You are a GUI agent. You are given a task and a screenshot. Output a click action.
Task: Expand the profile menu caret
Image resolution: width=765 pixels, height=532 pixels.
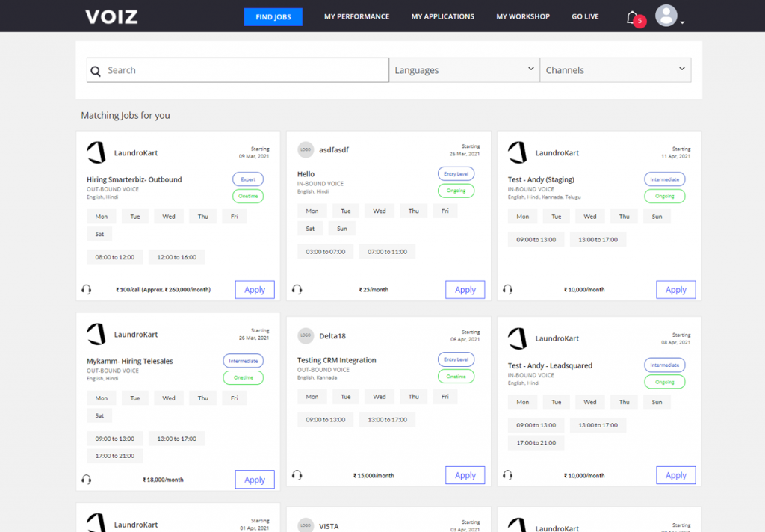pyautogui.click(x=682, y=22)
